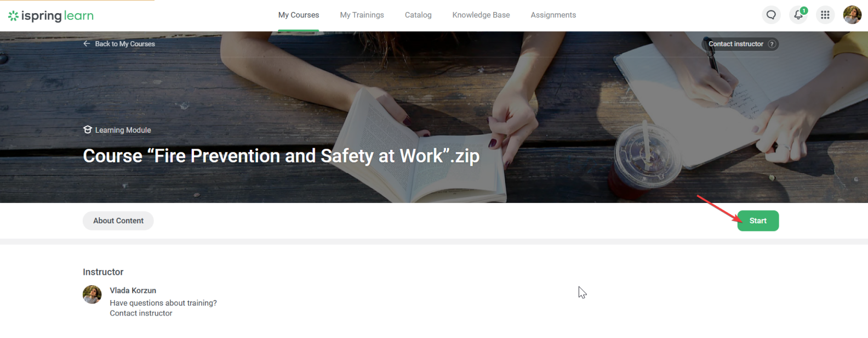Viewport: 868px width, 338px height.
Task: Click the Learning Module graduation cap icon
Action: pyautogui.click(x=88, y=130)
